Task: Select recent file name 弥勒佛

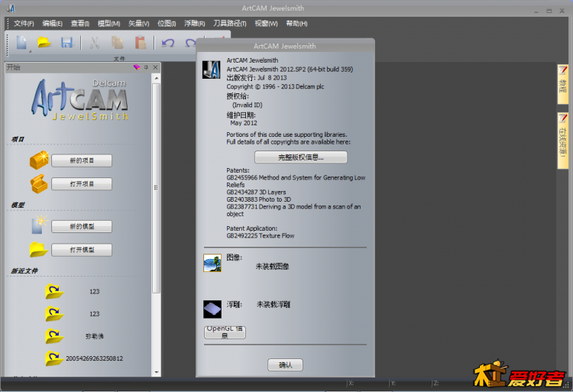Action: pos(95,336)
